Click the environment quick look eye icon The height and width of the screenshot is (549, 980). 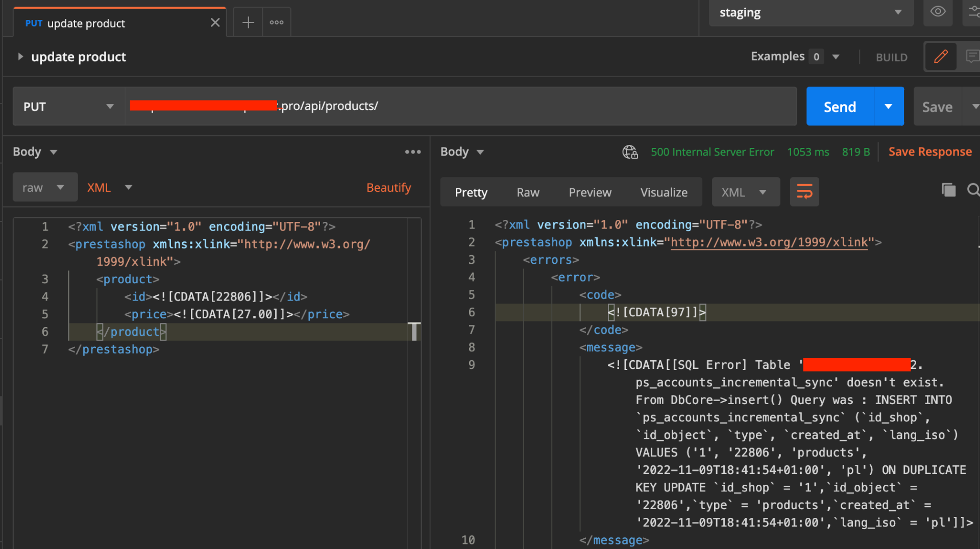[938, 12]
